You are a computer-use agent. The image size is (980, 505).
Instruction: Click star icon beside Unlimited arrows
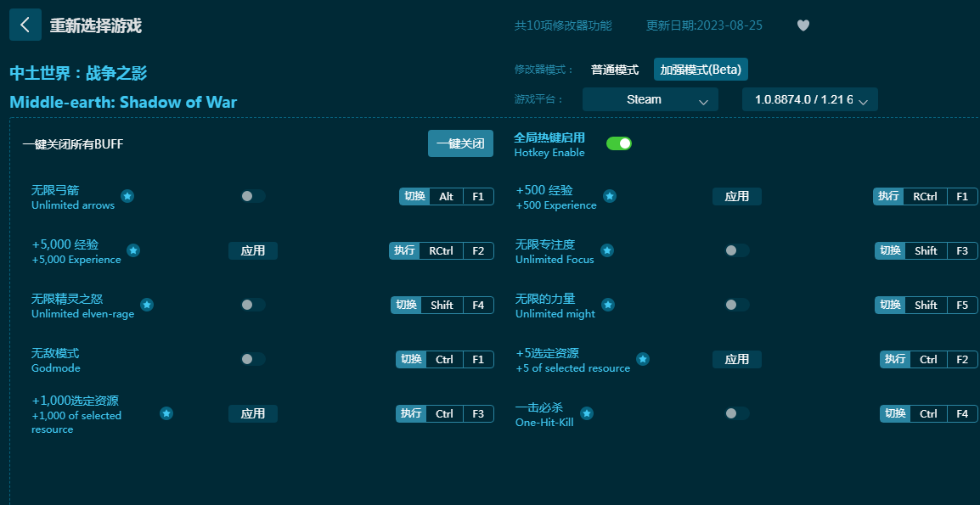pyautogui.click(x=127, y=196)
